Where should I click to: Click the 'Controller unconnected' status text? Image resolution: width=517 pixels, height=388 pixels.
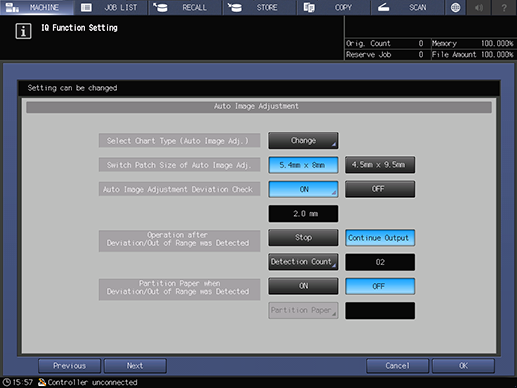tap(92, 382)
